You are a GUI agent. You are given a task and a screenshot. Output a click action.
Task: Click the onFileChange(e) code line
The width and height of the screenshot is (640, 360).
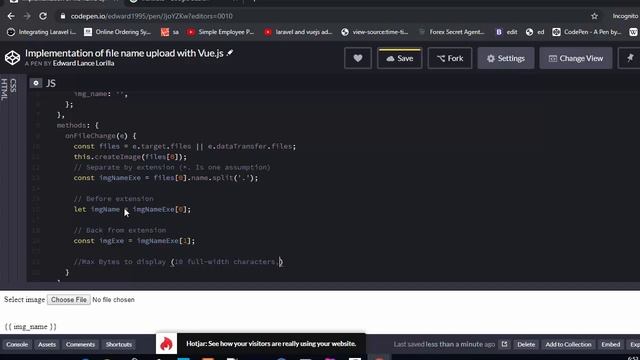click(x=101, y=136)
